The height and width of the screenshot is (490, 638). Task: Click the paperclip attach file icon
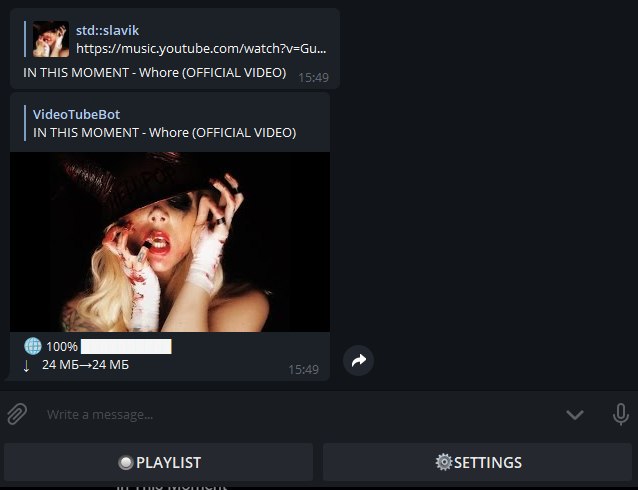point(17,414)
